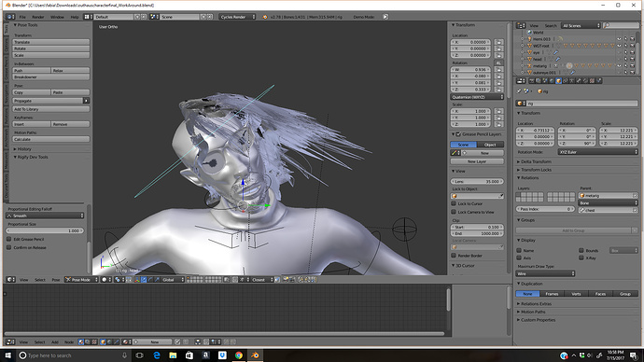Enable Lock to Cursor checkbox
This screenshot has height=362, width=644.
(454, 203)
